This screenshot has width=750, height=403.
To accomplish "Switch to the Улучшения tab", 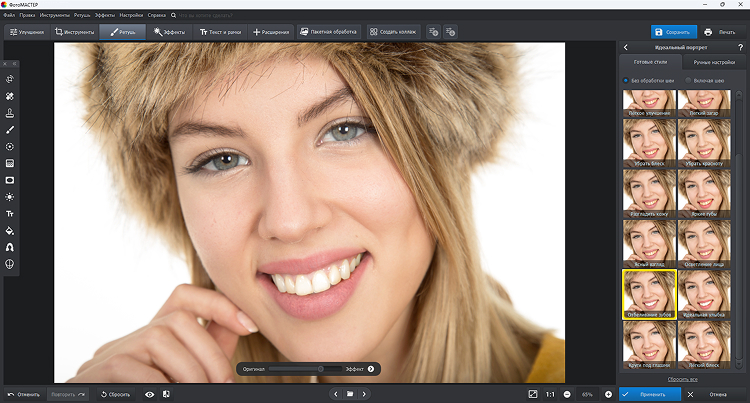I will pyautogui.click(x=27, y=32).
